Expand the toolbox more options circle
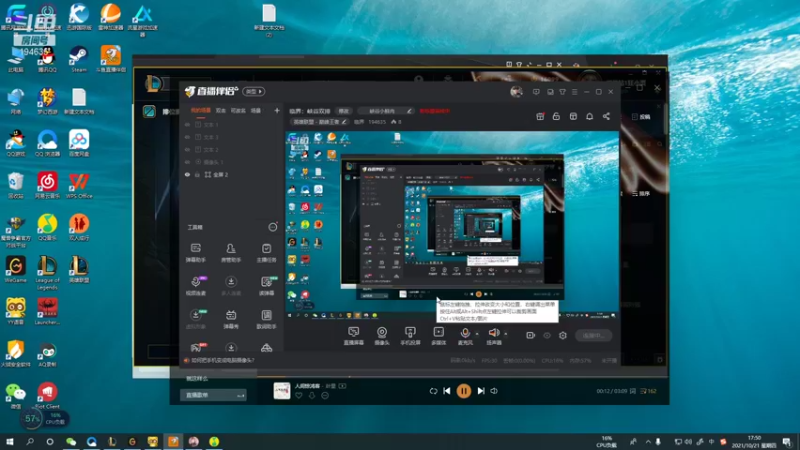 pos(273,227)
